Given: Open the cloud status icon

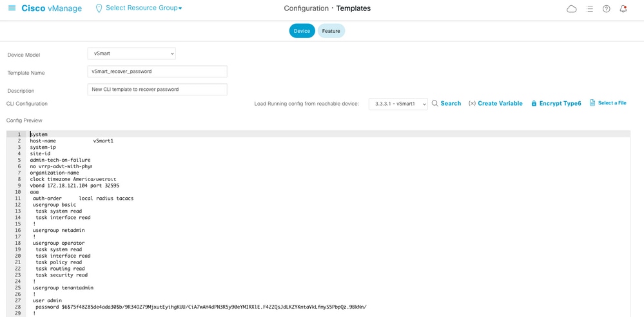Looking at the screenshot, I should (572, 8).
